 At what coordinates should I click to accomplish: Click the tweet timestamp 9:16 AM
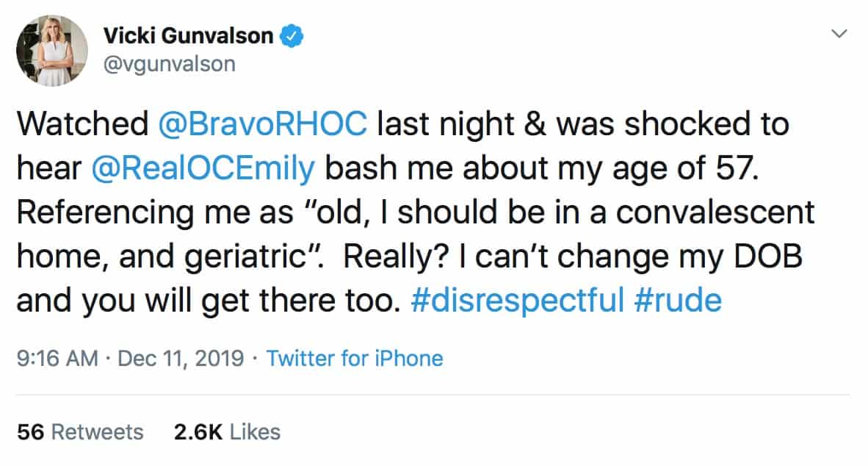click(x=57, y=359)
